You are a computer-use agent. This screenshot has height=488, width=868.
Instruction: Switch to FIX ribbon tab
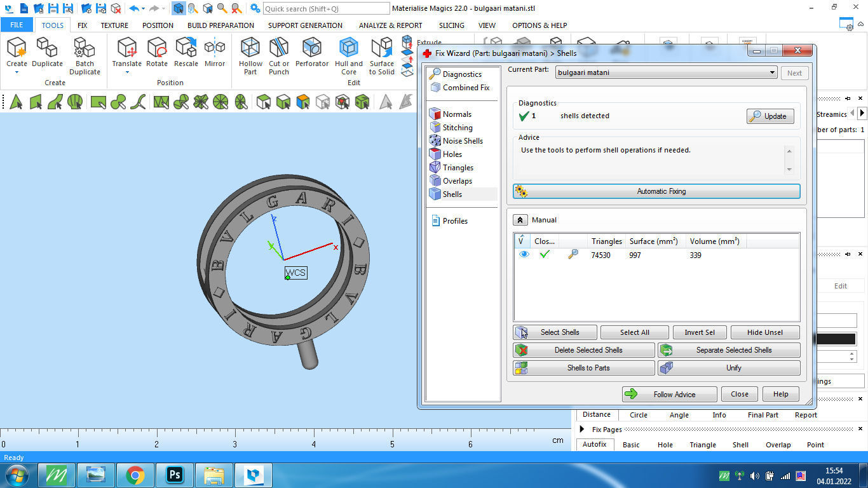coord(82,25)
